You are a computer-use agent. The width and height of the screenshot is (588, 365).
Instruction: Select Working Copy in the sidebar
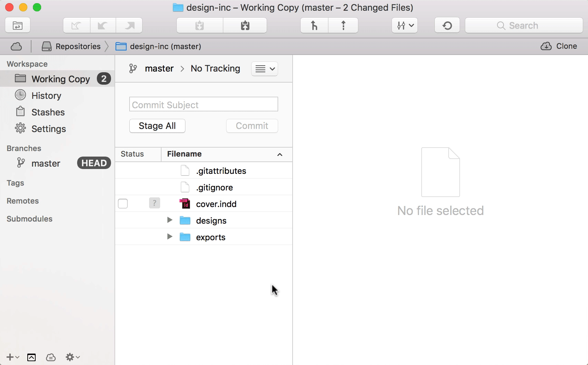point(57,79)
